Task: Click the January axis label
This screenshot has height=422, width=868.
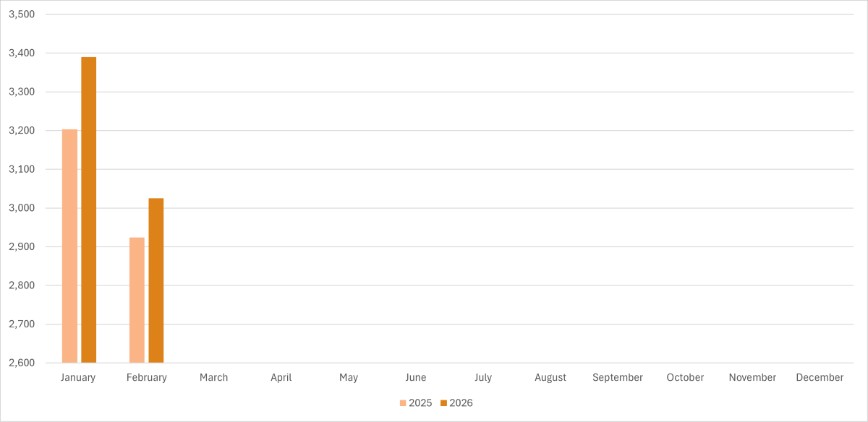Action: [x=78, y=377]
